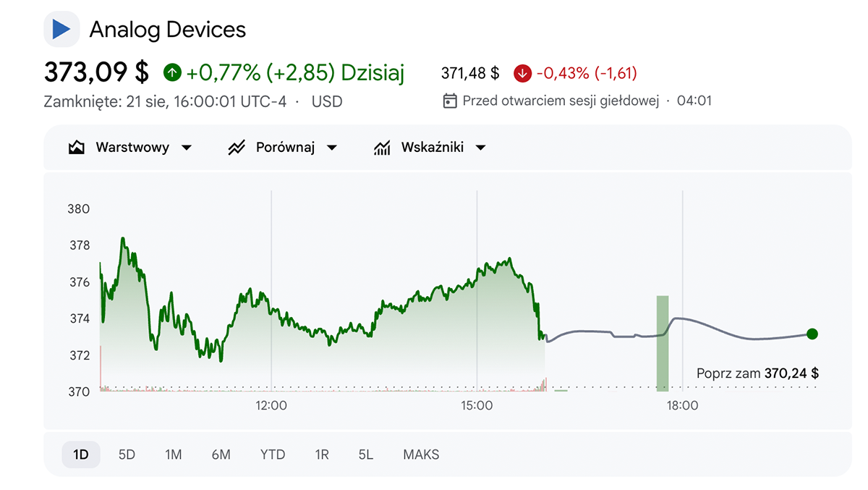The width and height of the screenshot is (868, 490).
Task: Select the 6M time range
Action: pyautogui.click(x=221, y=455)
